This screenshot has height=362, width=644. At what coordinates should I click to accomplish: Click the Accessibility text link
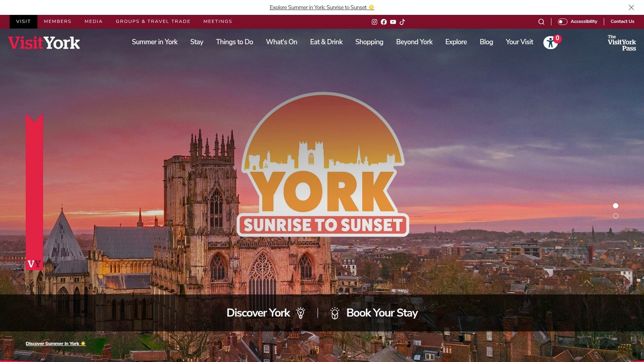584,22
